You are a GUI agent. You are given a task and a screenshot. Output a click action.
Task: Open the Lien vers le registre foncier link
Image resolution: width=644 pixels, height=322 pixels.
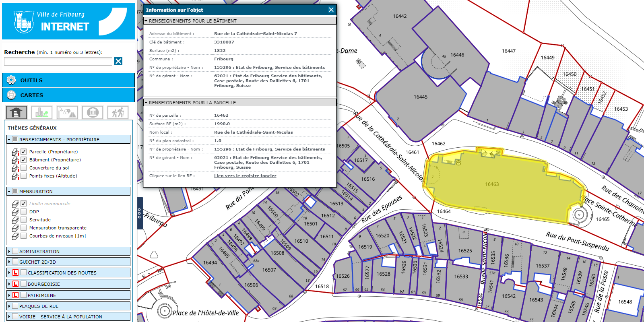pyautogui.click(x=245, y=176)
